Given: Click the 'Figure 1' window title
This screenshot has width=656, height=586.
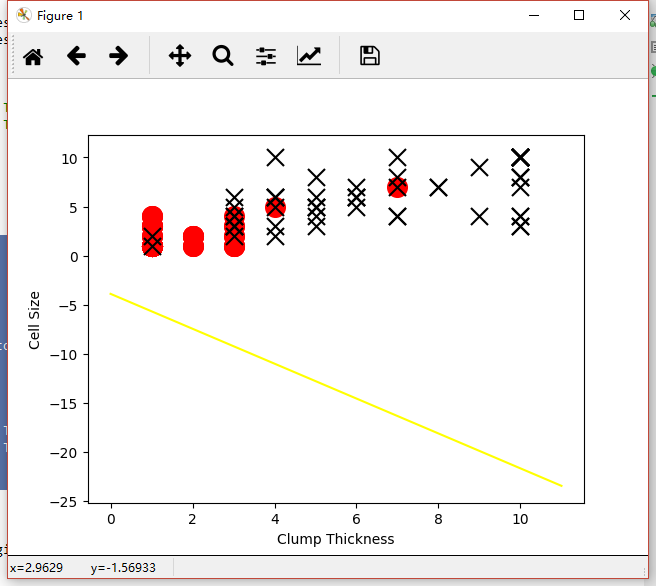Looking at the screenshot, I should pyautogui.click(x=60, y=16).
